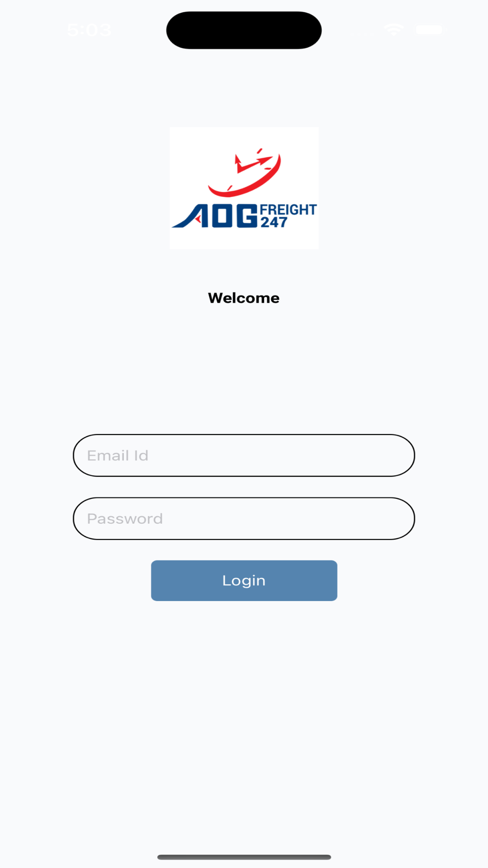The image size is (488, 868).
Task: Tap the blue Login button
Action: pos(244,580)
